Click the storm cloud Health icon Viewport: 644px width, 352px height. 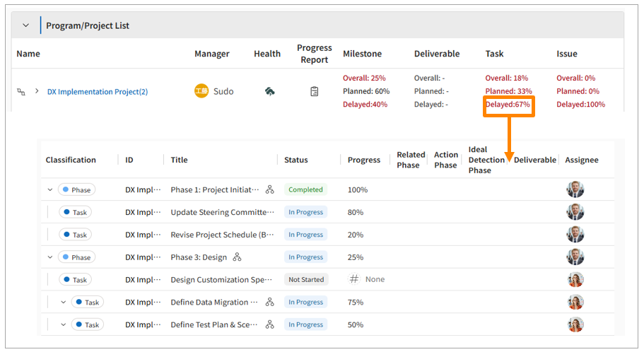(x=269, y=91)
